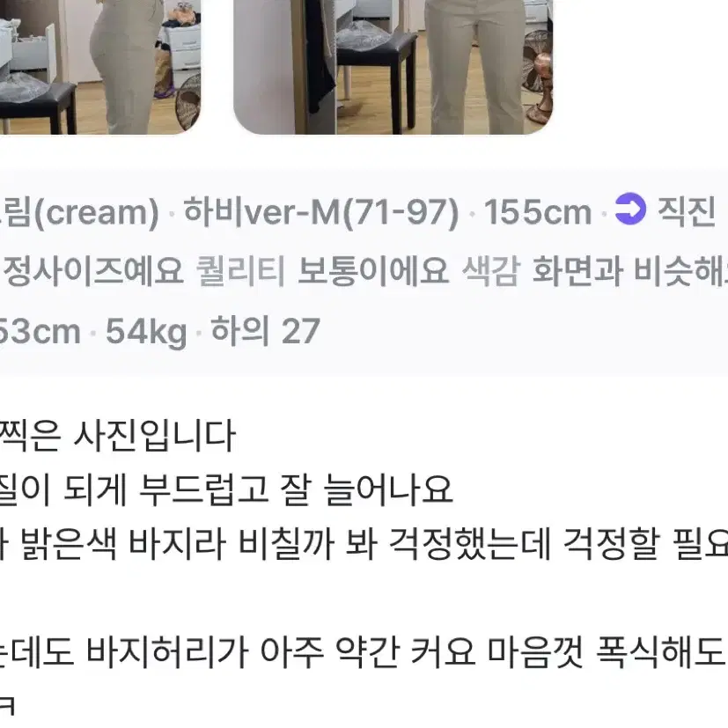The width and height of the screenshot is (728, 728).
Task: Select 화면과 비슷해 color rating text
Action: [629, 270]
